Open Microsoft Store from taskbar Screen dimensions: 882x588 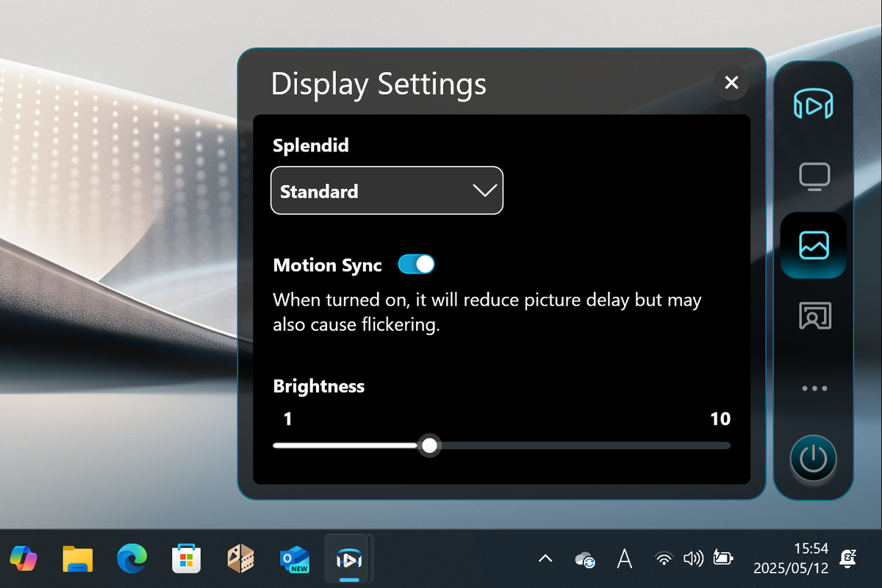pos(186,560)
